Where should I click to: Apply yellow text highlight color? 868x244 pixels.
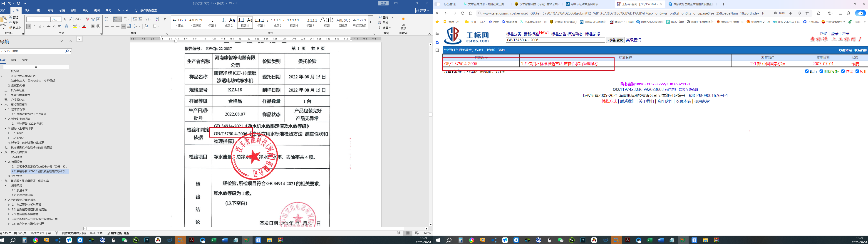pyautogui.click(x=75, y=26)
